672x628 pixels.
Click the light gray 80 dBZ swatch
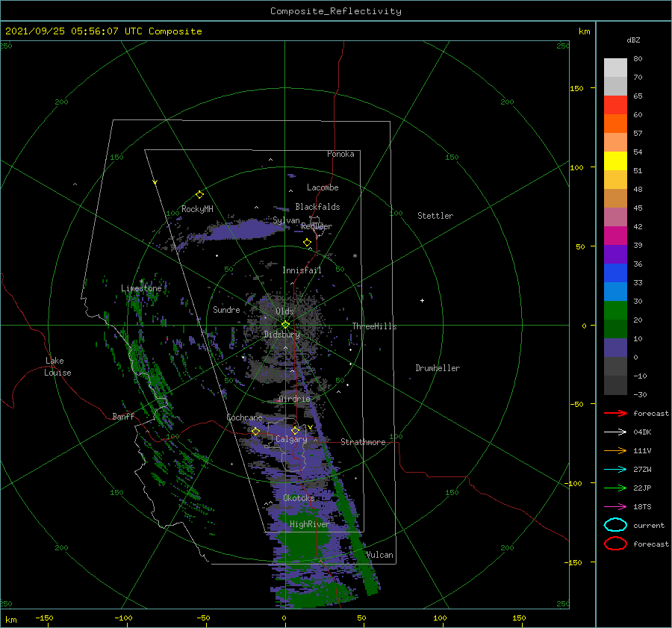(615, 68)
